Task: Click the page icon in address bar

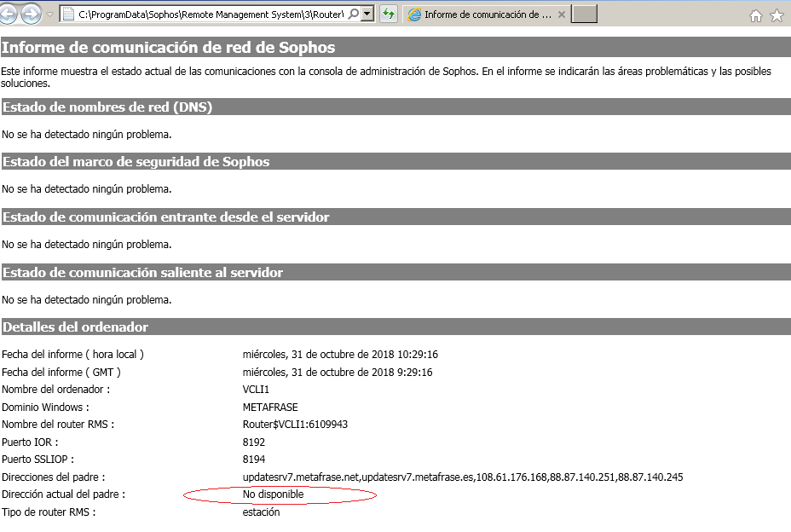Action: (68, 14)
